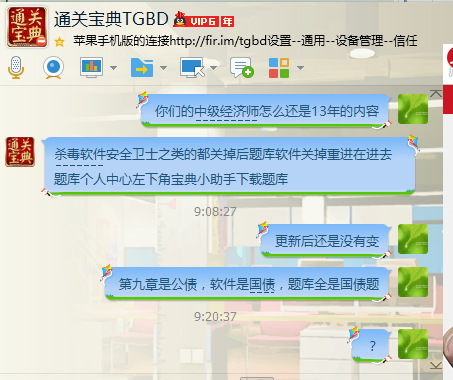Click the remote desktop monitor icon
Viewport: 453px width, 380px height.
[192, 67]
